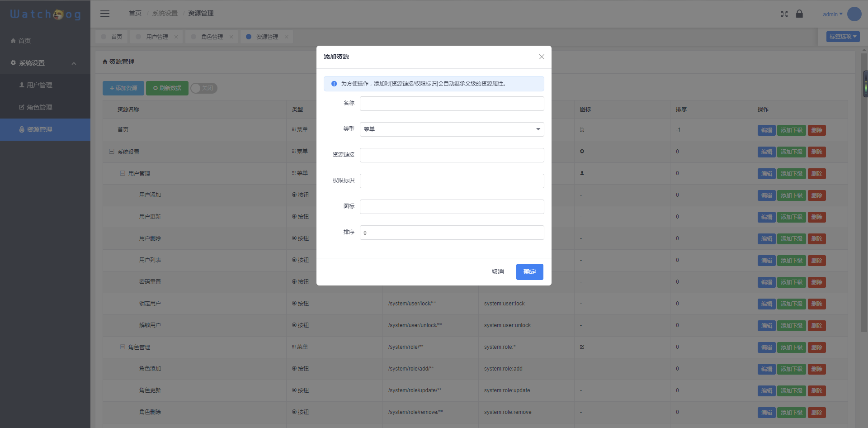Click 删除 for the 角色删除 row
The height and width of the screenshot is (428, 868).
point(817,413)
